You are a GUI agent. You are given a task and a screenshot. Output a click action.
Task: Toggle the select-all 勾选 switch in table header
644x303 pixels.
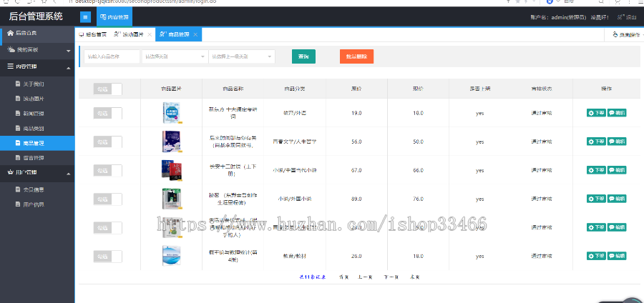[x=107, y=89]
